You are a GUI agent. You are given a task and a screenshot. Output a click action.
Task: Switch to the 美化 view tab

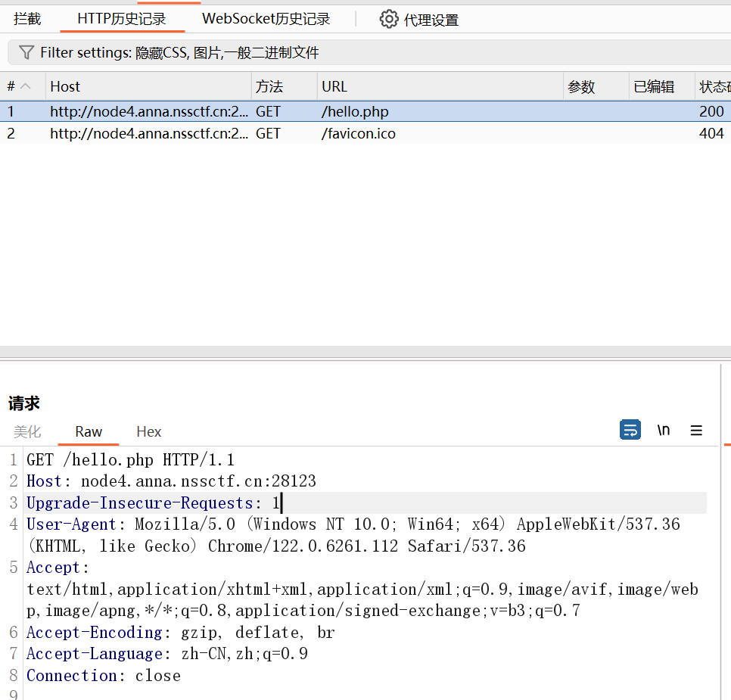tap(27, 431)
